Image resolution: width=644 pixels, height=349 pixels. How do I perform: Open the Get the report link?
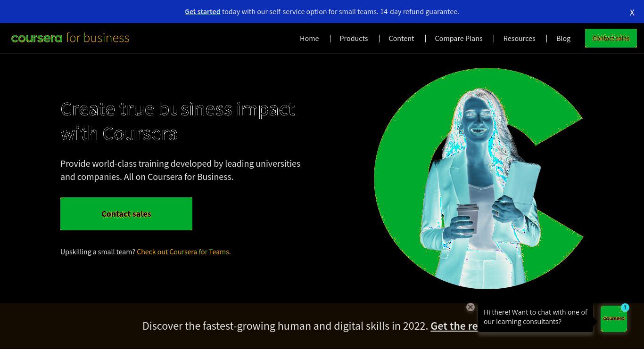click(x=454, y=326)
